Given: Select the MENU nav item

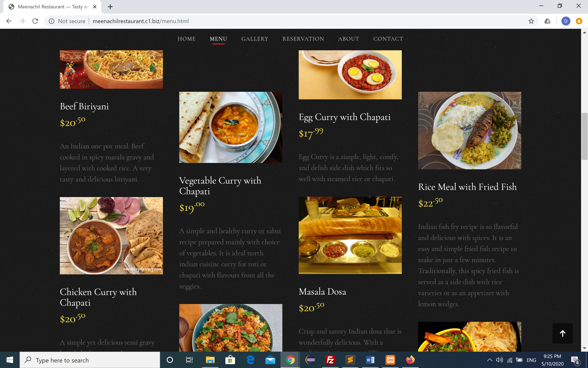Looking at the screenshot, I should click(218, 39).
